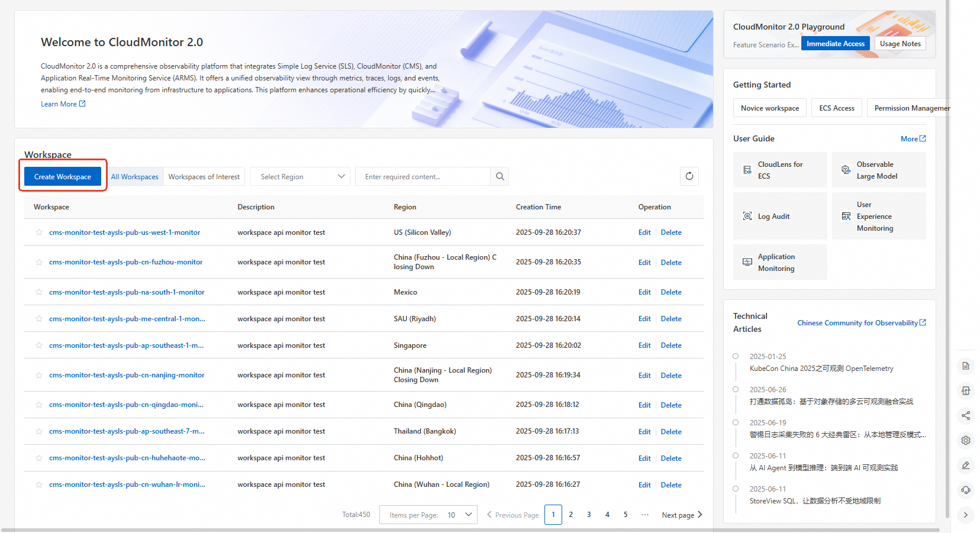The image size is (980, 533).
Task: Go to the Next page
Action: pyautogui.click(x=682, y=515)
